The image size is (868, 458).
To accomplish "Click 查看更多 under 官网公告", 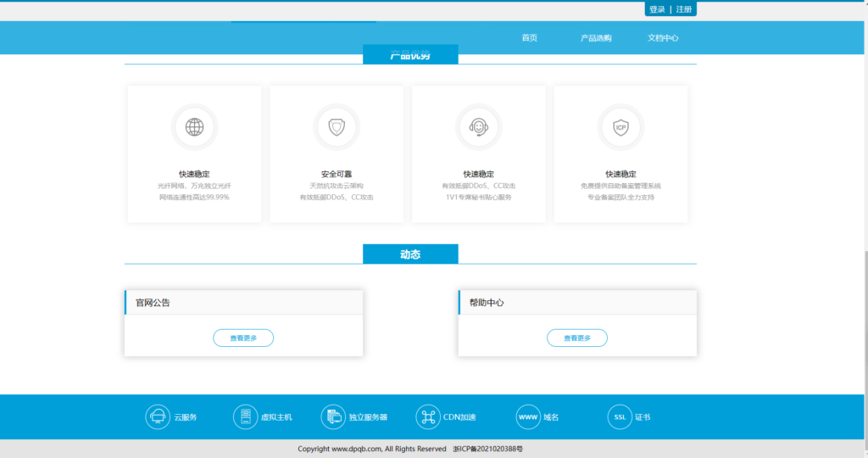I will (243, 338).
